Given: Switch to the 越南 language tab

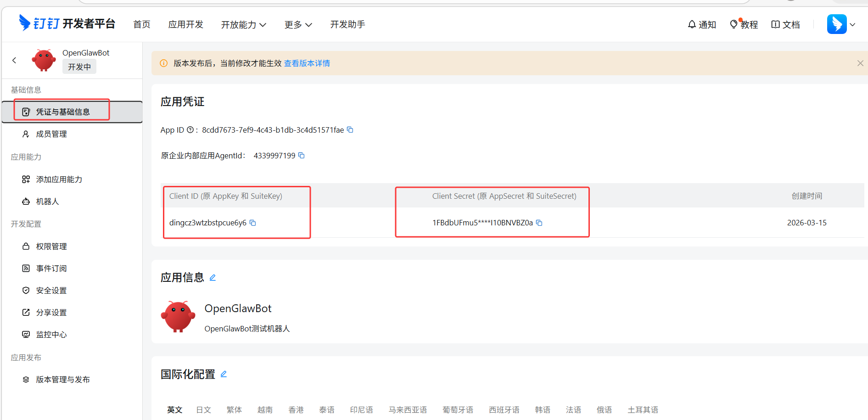Looking at the screenshot, I should tap(265, 410).
